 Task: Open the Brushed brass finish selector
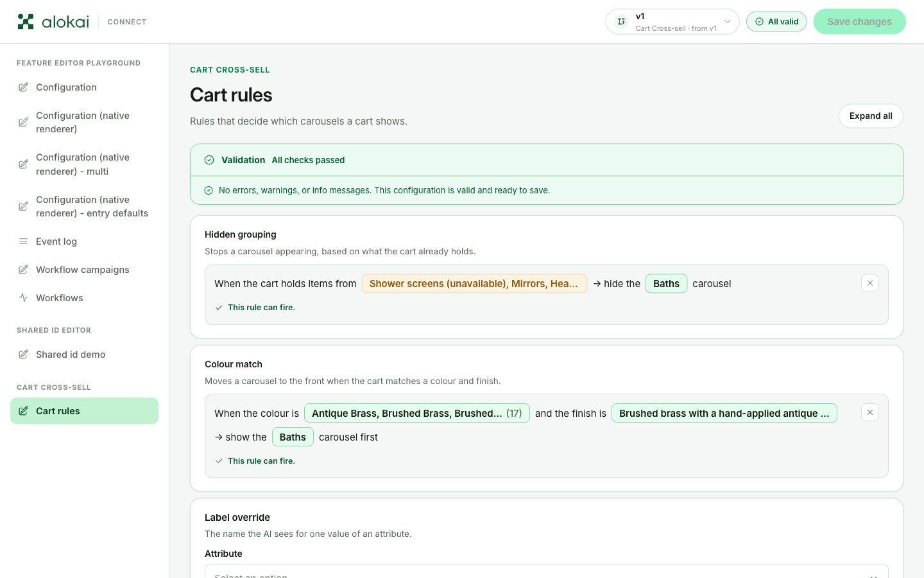[724, 413]
